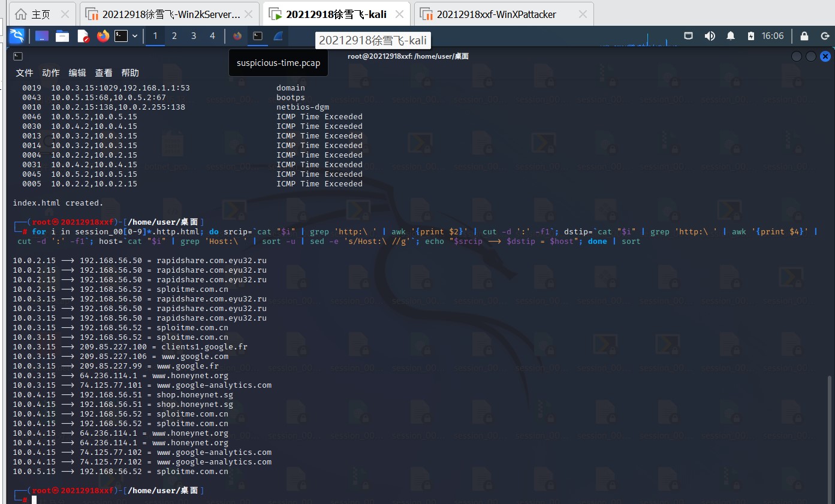835x504 pixels.
Task: Open the power manager battery icon
Action: coord(751,36)
